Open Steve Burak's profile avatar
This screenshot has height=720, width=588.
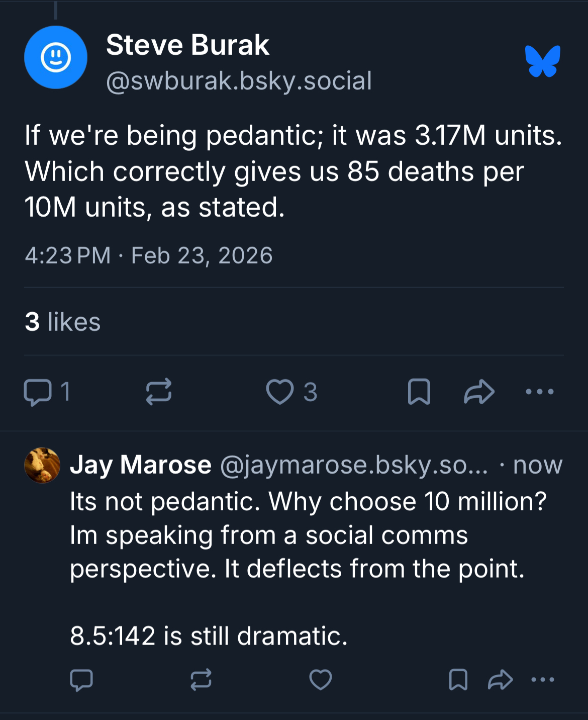click(56, 57)
